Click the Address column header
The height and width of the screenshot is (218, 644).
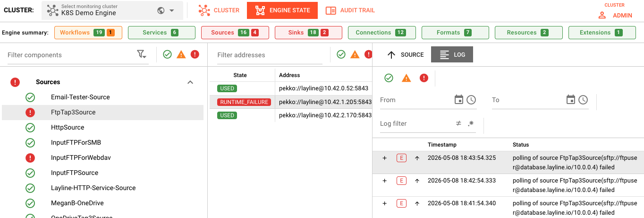(289, 75)
